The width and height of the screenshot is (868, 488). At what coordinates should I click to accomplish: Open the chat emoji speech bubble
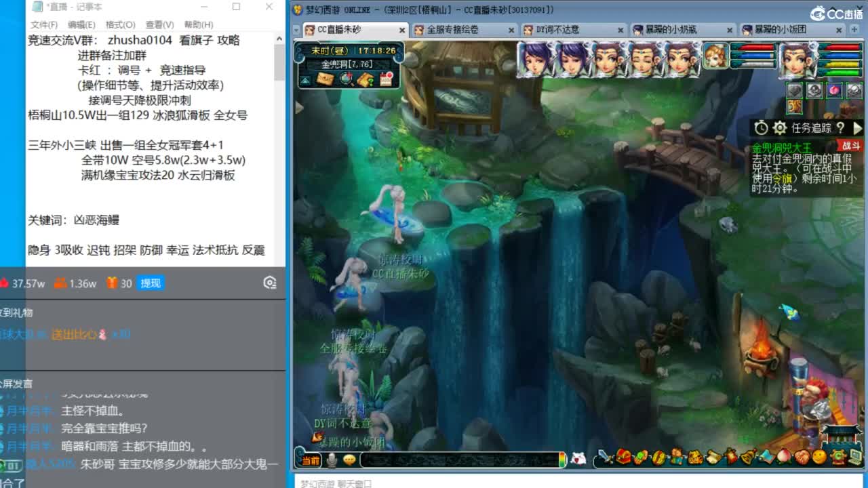click(349, 460)
